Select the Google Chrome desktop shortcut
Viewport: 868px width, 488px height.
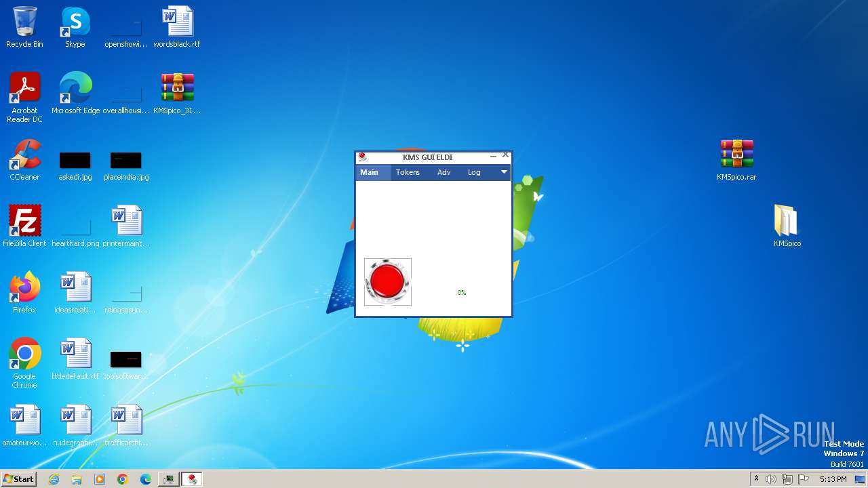(x=24, y=363)
